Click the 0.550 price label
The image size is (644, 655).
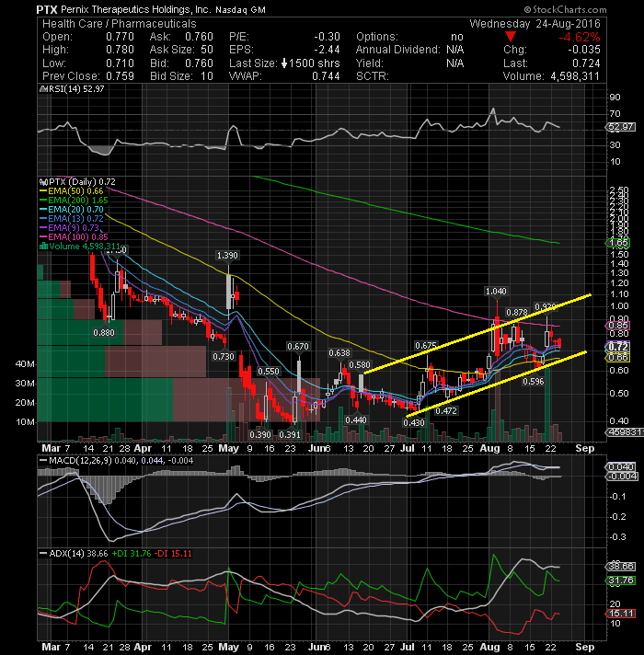268,372
